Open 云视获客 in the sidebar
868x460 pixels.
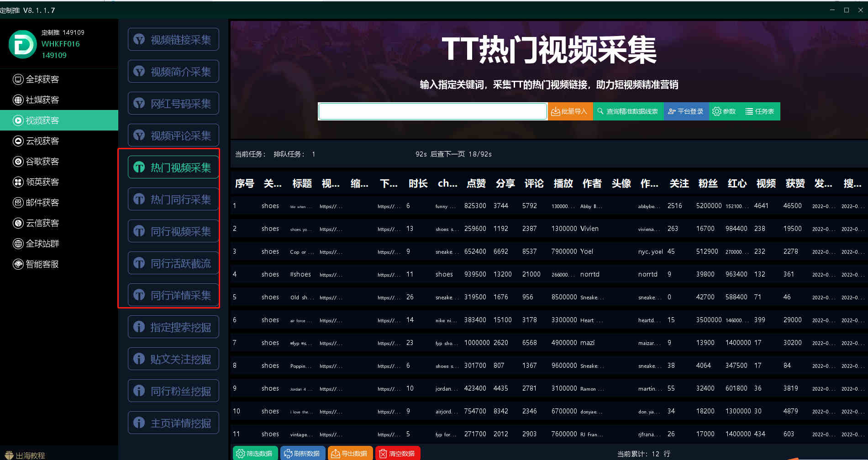[59, 141]
